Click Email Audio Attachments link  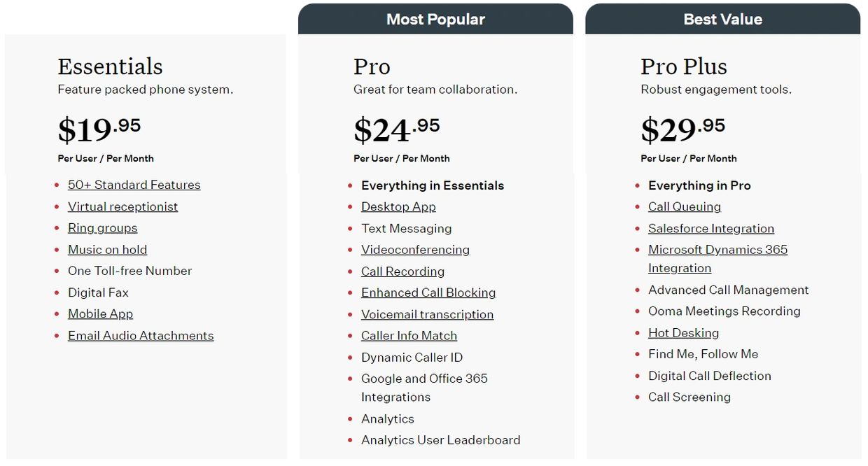click(141, 335)
